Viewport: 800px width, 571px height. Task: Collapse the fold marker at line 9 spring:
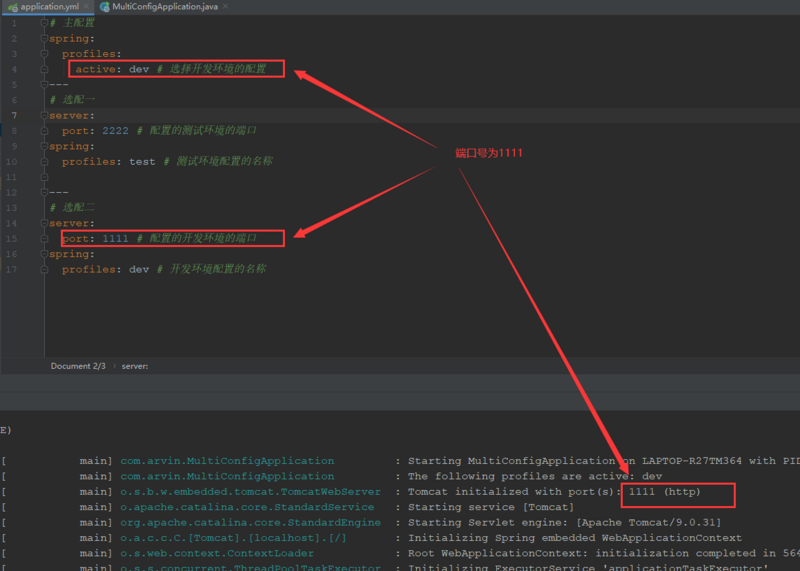44,146
